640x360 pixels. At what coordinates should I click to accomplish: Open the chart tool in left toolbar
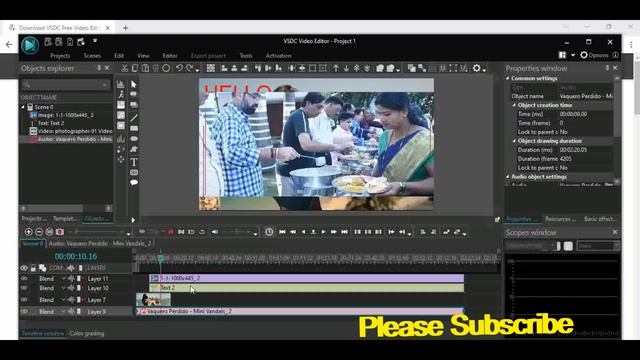[x=121, y=84]
